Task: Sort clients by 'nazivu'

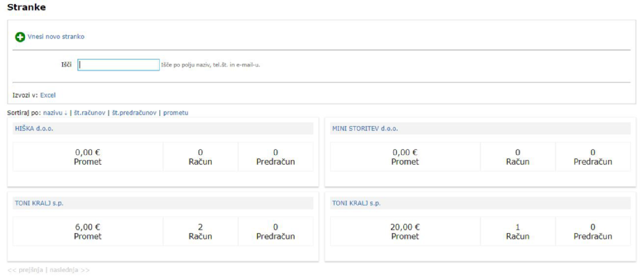Action: (x=53, y=113)
